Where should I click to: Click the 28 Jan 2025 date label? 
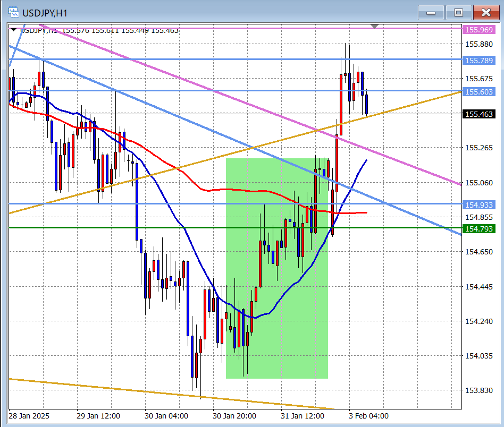29,416
